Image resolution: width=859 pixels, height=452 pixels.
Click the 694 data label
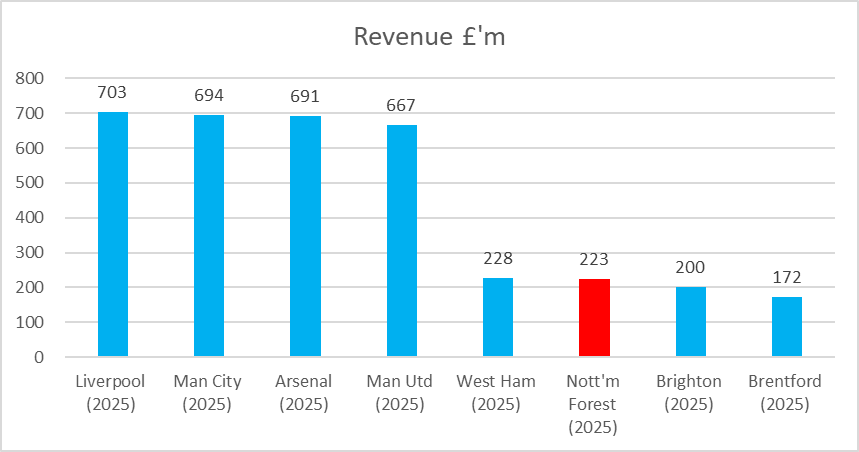pos(209,95)
